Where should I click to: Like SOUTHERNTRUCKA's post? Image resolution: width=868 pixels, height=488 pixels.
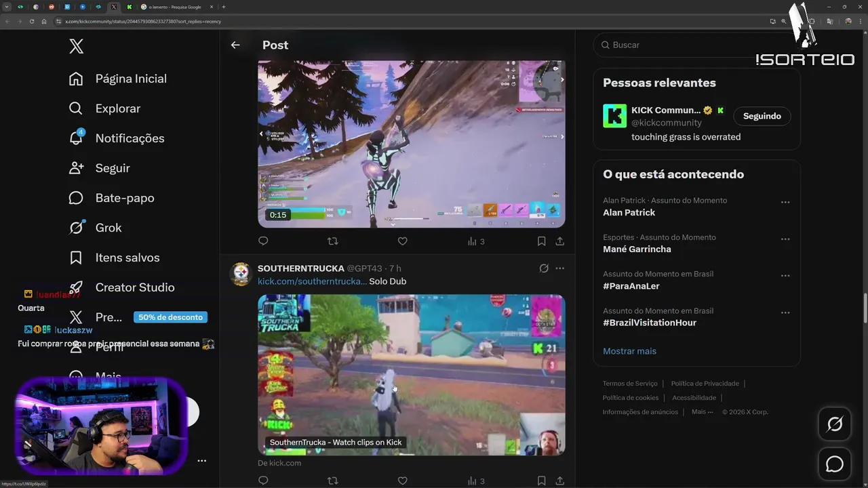click(402, 481)
